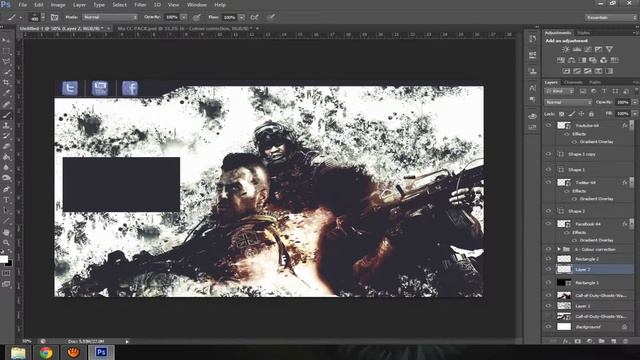Open the layer blend mode dropdown
The image size is (640, 360).
(x=568, y=102)
